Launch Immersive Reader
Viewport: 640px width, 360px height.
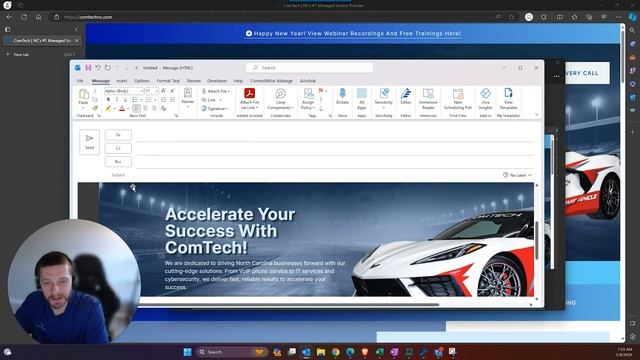(x=428, y=99)
